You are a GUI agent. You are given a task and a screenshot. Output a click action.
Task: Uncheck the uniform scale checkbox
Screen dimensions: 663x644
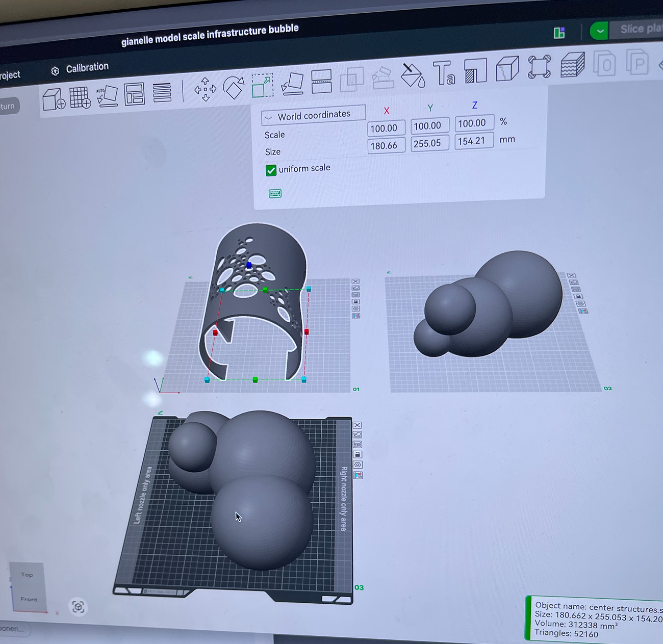point(271,170)
